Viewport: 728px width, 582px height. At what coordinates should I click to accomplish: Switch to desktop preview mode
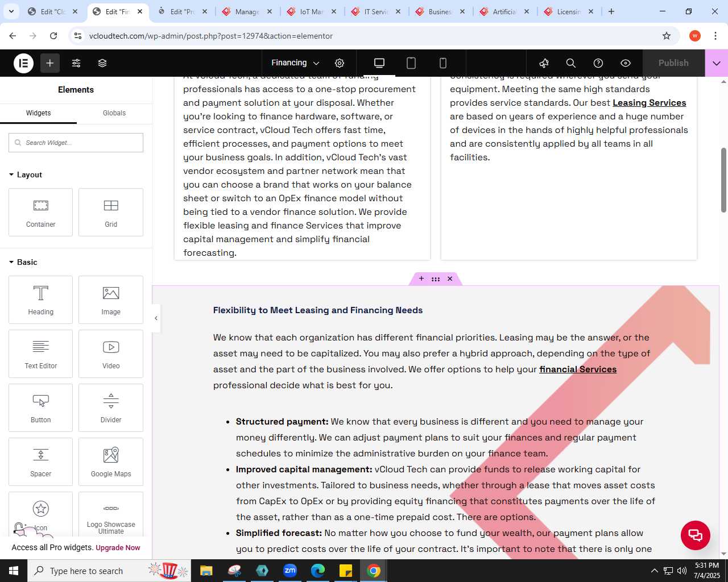coord(379,63)
